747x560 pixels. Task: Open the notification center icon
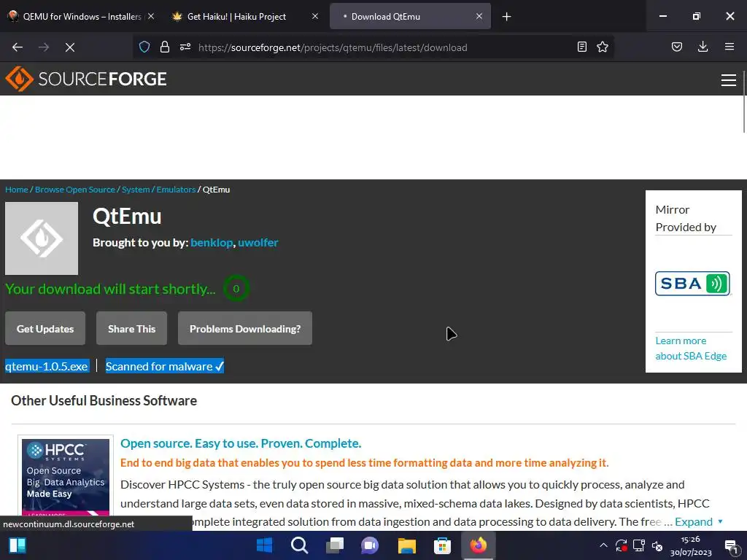pyautogui.click(x=731, y=546)
